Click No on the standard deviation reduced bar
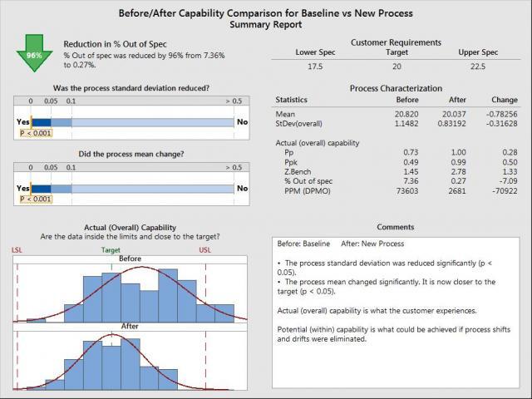 (242, 121)
